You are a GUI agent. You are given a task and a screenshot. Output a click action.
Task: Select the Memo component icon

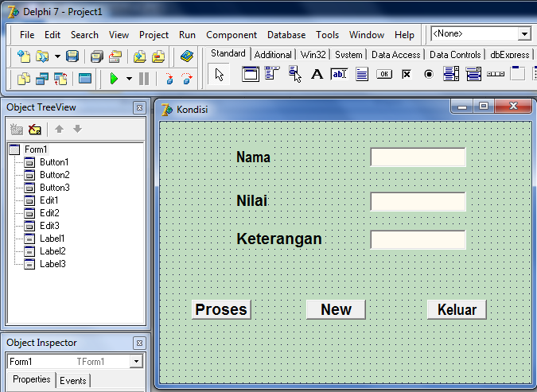[x=362, y=74]
